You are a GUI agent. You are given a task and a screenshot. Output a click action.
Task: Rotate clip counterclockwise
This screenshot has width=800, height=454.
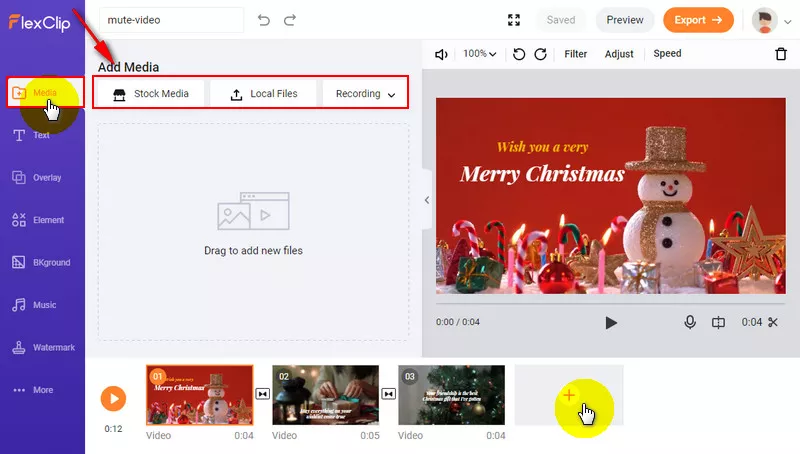pyautogui.click(x=519, y=54)
